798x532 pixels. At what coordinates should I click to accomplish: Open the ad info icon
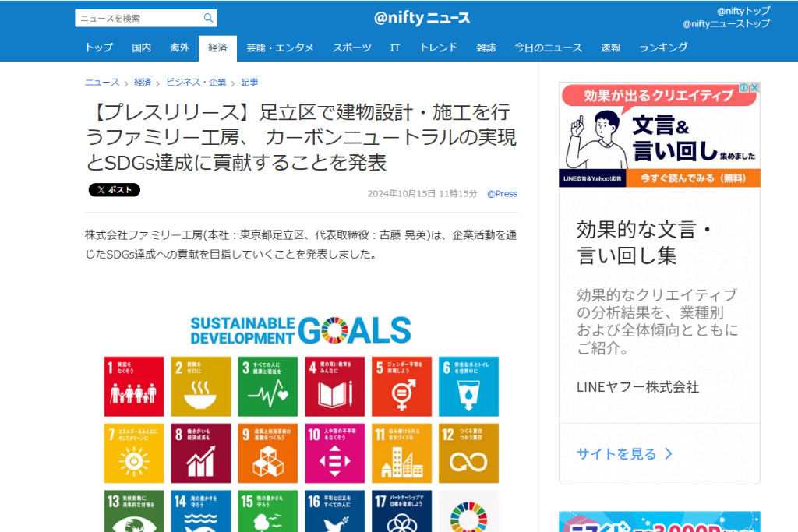point(744,87)
